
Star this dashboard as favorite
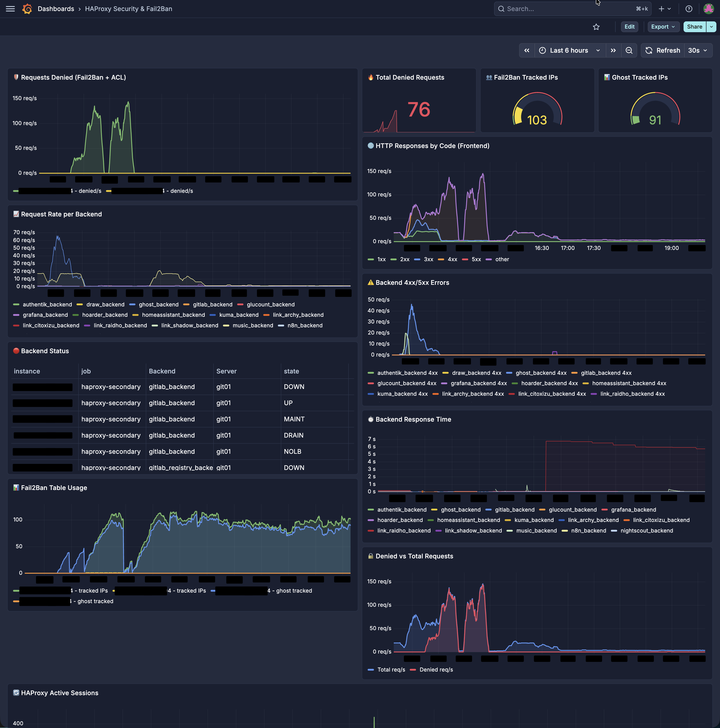(596, 27)
